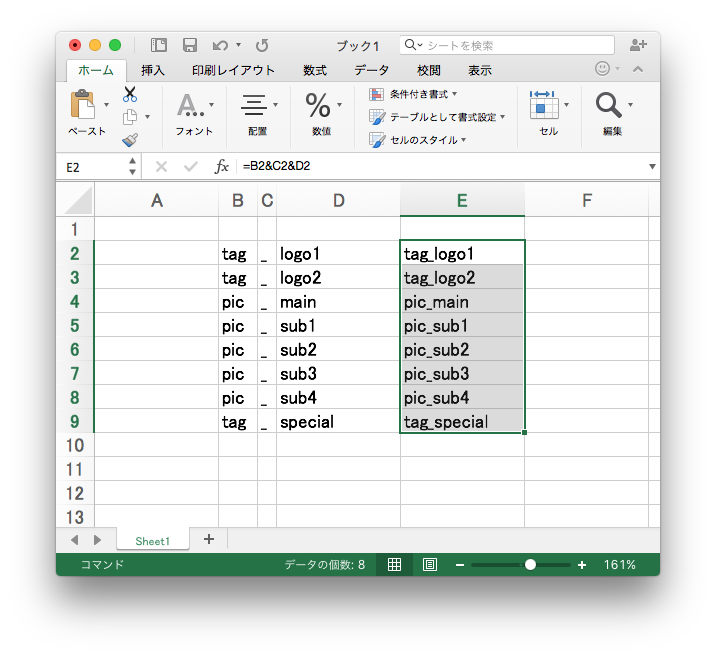The width and height of the screenshot is (716, 656).
Task: Click the select-all corner triangle
Action: (78, 201)
